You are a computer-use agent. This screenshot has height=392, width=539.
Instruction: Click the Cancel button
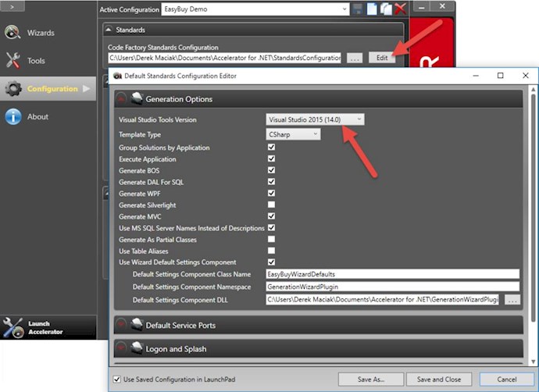[507, 380]
